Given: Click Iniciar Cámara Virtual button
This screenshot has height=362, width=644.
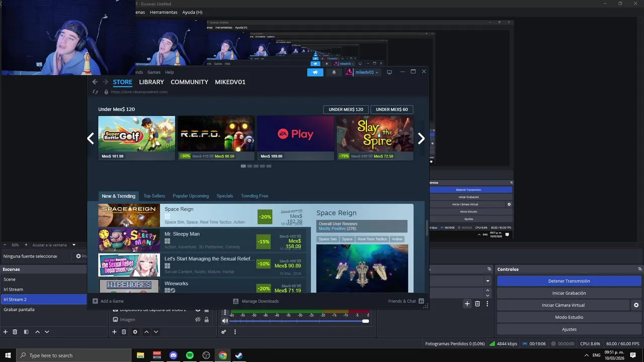Looking at the screenshot, I should pos(563,305).
